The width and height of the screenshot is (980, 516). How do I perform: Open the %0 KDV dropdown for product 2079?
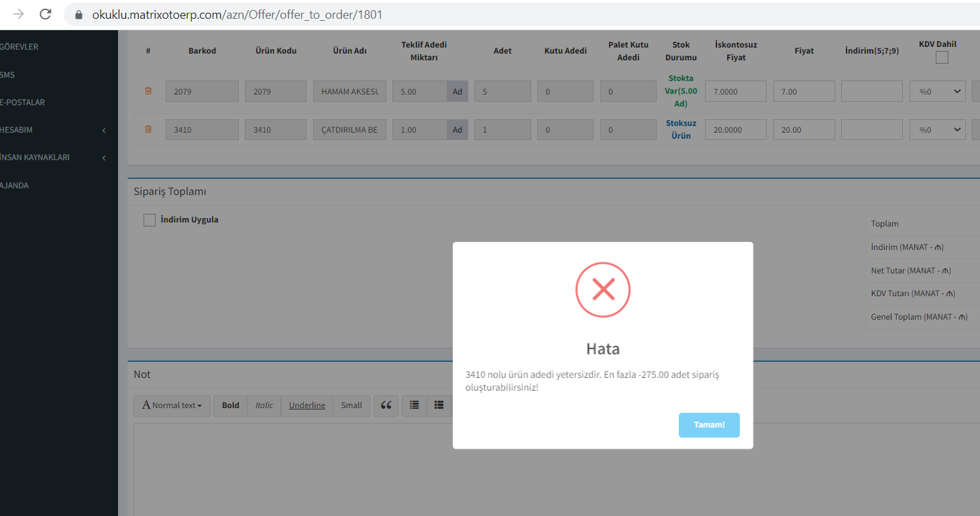click(x=937, y=91)
